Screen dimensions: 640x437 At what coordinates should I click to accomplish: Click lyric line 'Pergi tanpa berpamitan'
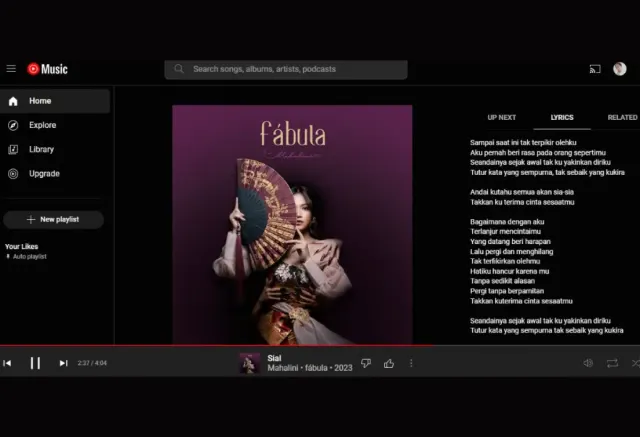click(507, 291)
